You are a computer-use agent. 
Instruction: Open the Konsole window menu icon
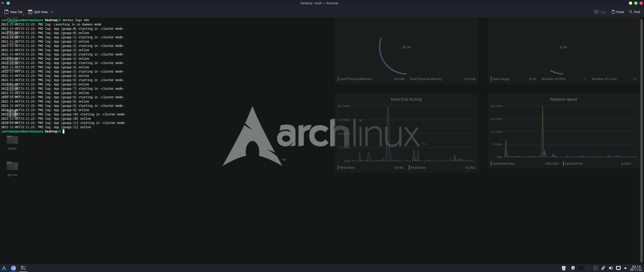pyautogui.click(x=3, y=3)
